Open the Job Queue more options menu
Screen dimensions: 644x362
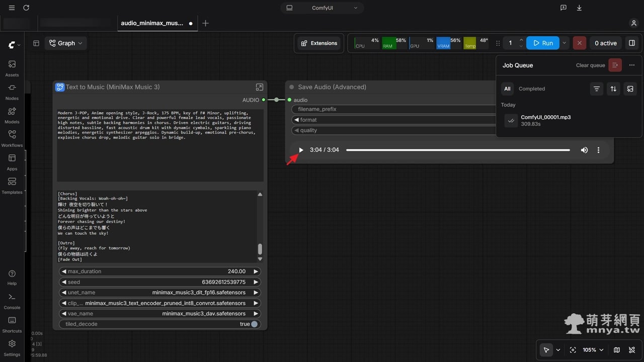632,65
